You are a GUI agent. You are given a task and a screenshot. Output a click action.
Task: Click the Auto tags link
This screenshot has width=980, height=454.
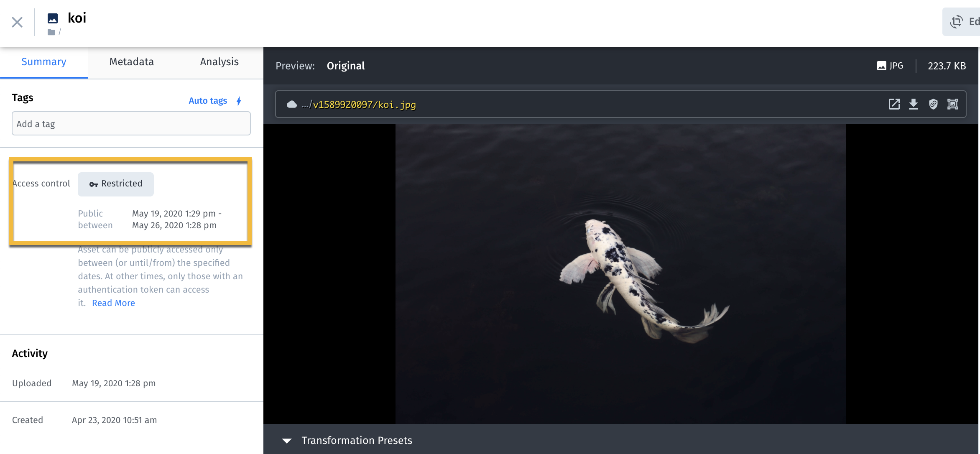208,101
